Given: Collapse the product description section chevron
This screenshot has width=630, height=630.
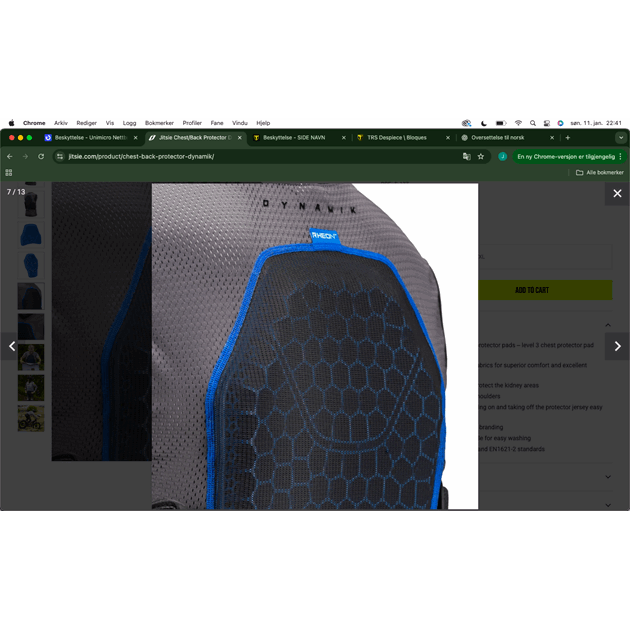Looking at the screenshot, I should pos(609,325).
